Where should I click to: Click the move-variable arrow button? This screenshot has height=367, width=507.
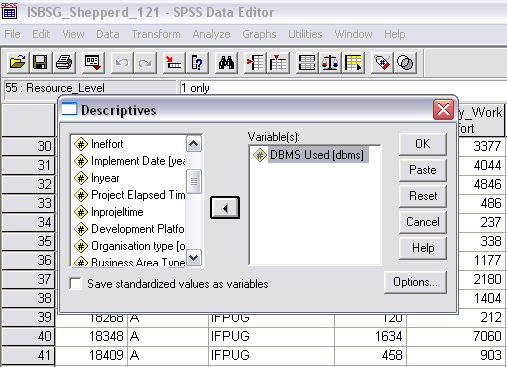225,208
